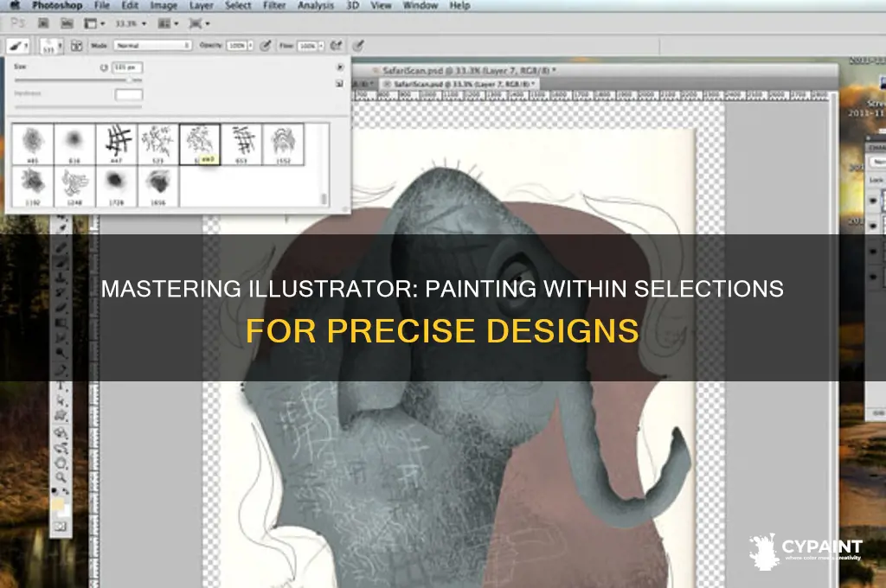Screen dimensions: 886x588
Task: Select the Path Selection tool
Action: (x=61, y=401)
